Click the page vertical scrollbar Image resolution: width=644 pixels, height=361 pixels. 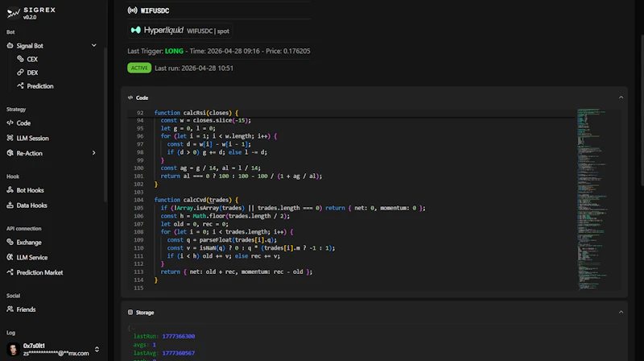(642, 111)
